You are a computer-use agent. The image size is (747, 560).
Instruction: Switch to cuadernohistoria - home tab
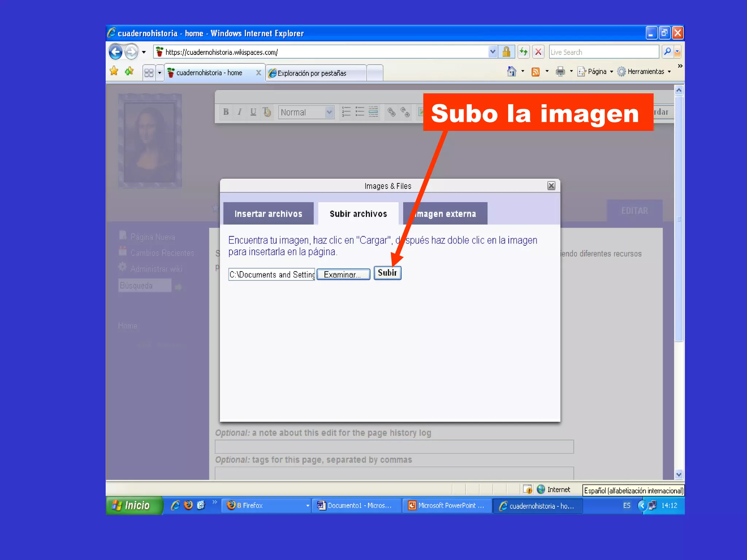(209, 73)
